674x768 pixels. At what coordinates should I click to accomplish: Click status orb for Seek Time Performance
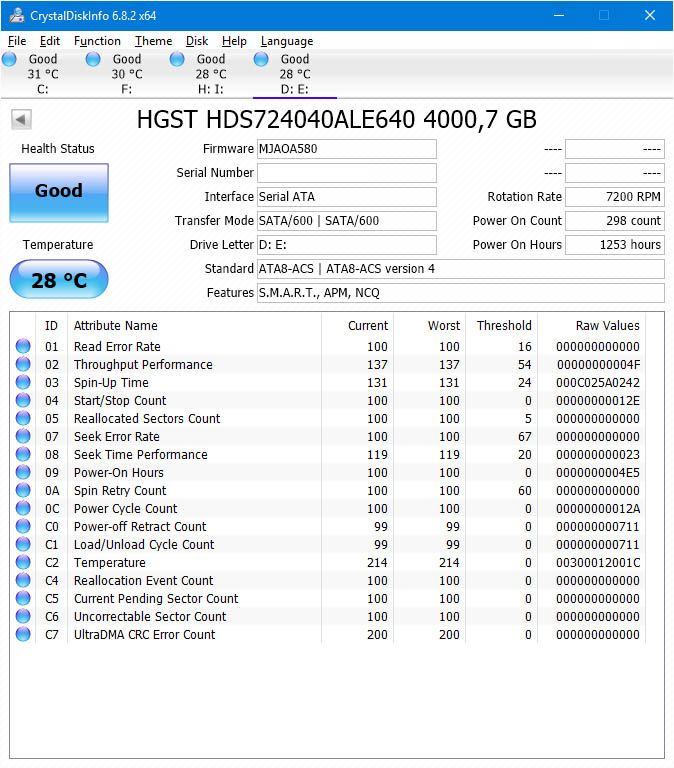click(23, 454)
